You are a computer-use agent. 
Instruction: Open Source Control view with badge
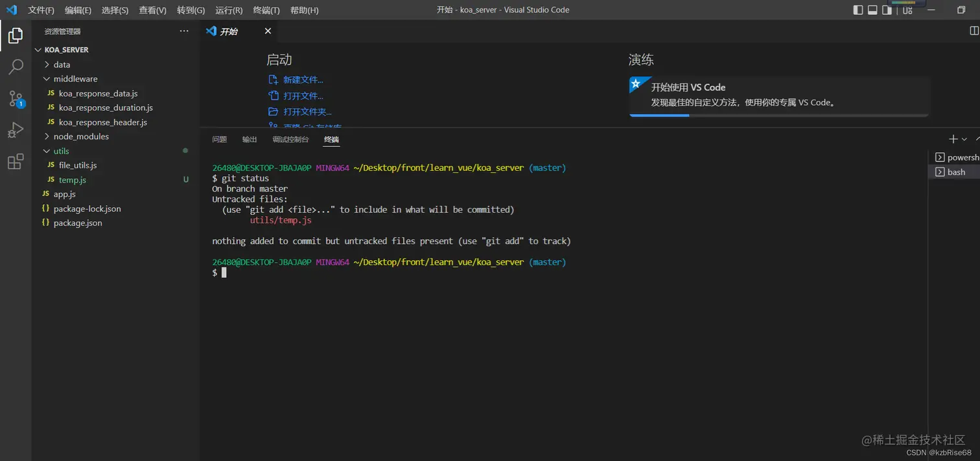16,98
